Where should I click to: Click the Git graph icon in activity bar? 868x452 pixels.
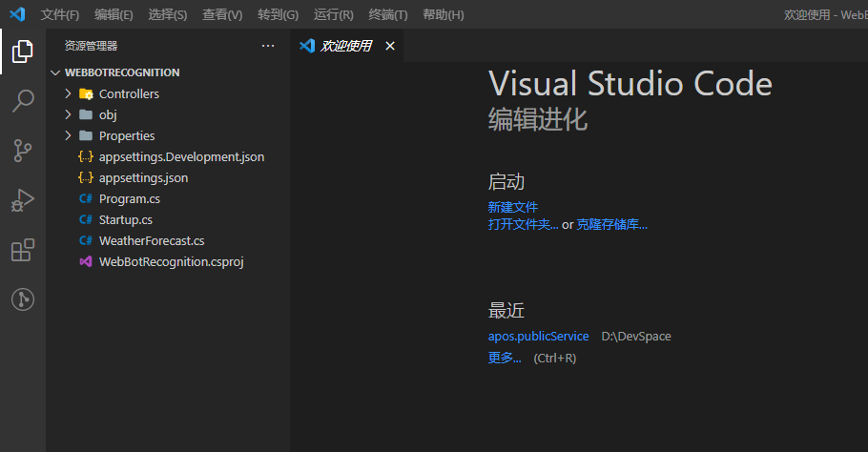(x=23, y=299)
